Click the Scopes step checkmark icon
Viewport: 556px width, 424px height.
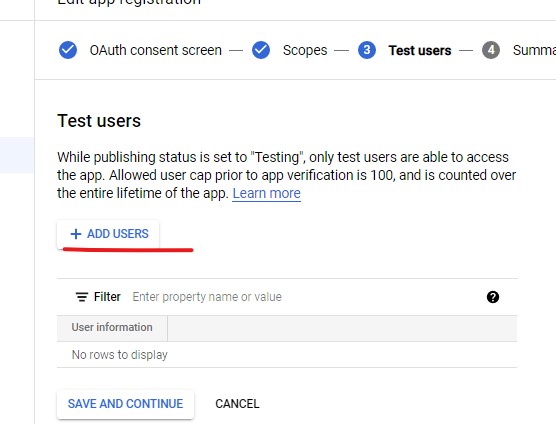[261, 50]
